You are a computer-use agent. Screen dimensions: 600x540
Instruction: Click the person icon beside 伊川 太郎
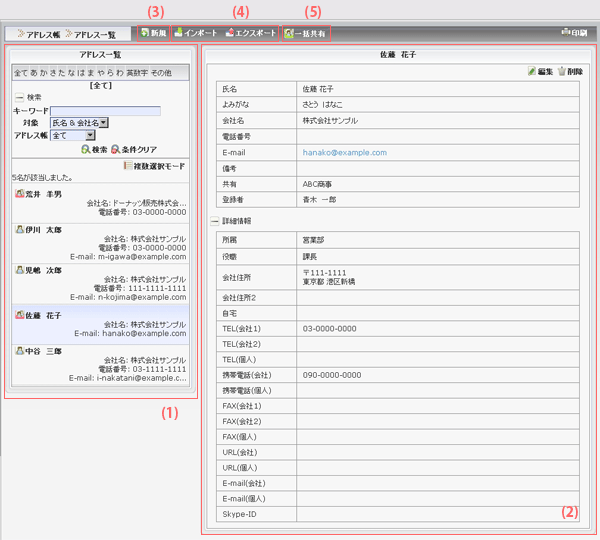(x=20, y=229)
